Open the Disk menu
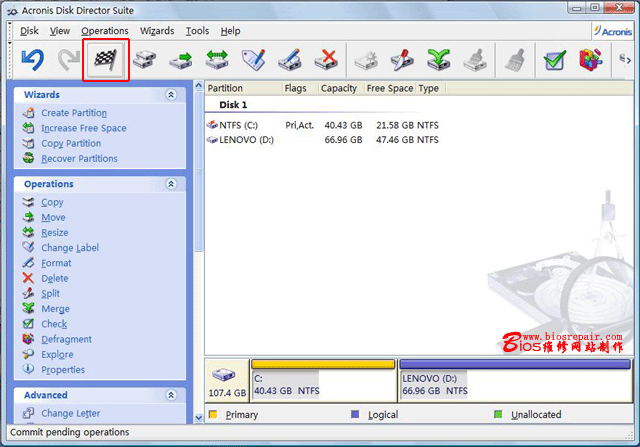Viewport: 640px width, 447px height. click(x=29, y=31)
